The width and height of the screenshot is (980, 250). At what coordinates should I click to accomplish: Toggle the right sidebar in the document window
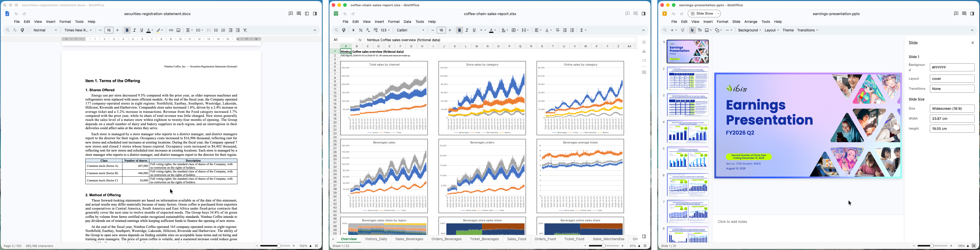(315, 14)
